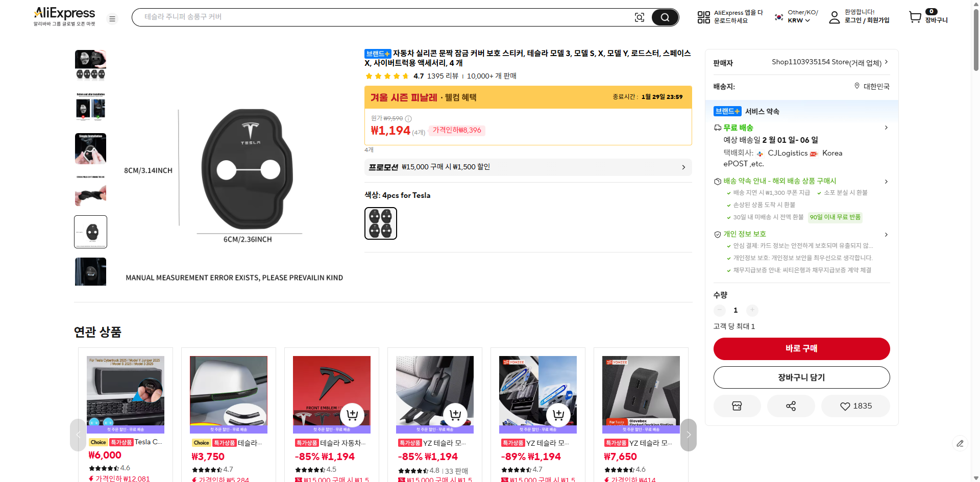This screenshot has width=980, height=482.
Task: Open the Other/KO/KRW language dropdown
Action: pyautogui.click(x=798, y=17)
